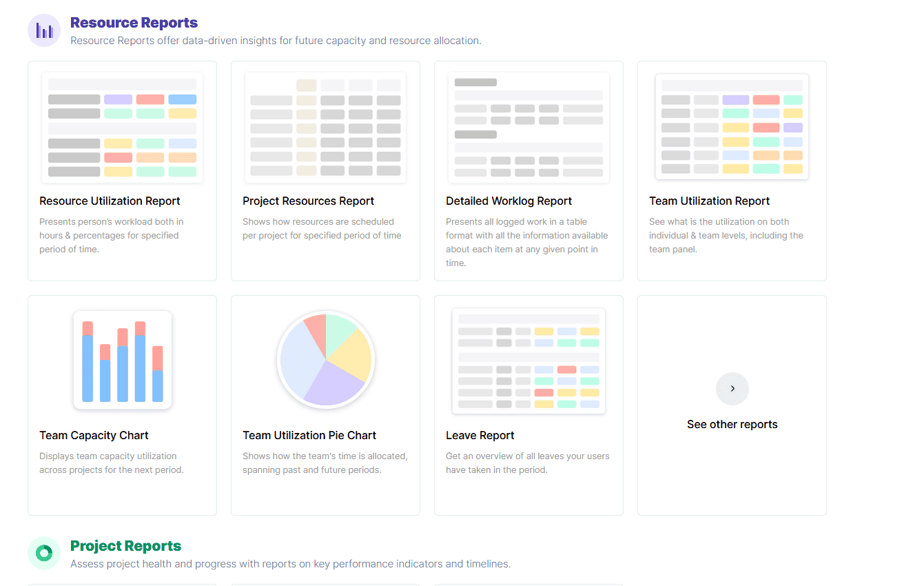Select the Detailed Worklog Report card
This screenshot has height=586, width=924.
click(x=509, y=201)
